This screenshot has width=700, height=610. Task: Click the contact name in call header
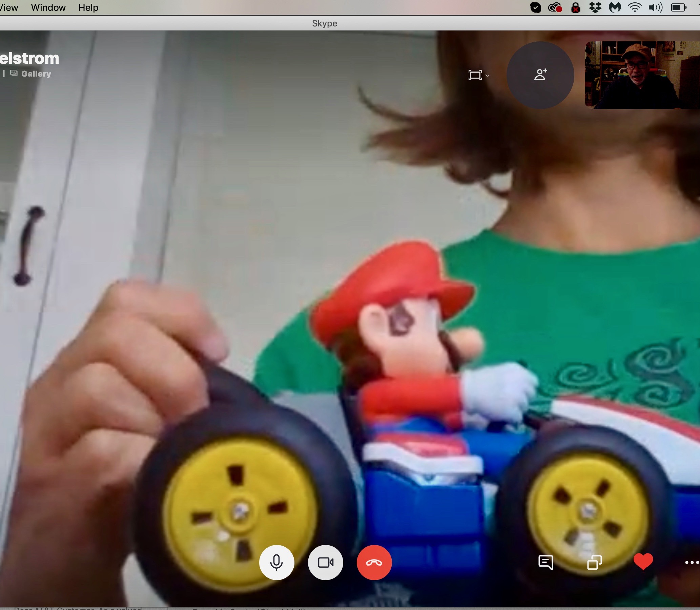[x=29, y=58]
